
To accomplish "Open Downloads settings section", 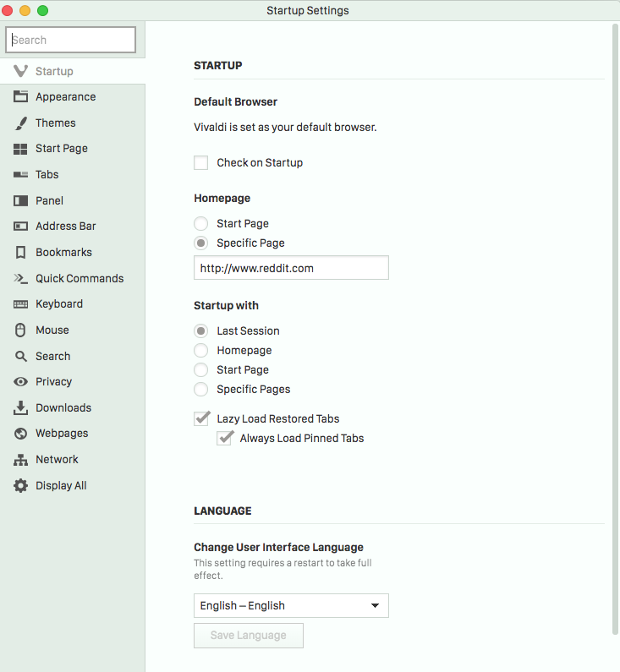I will [73, 408].
